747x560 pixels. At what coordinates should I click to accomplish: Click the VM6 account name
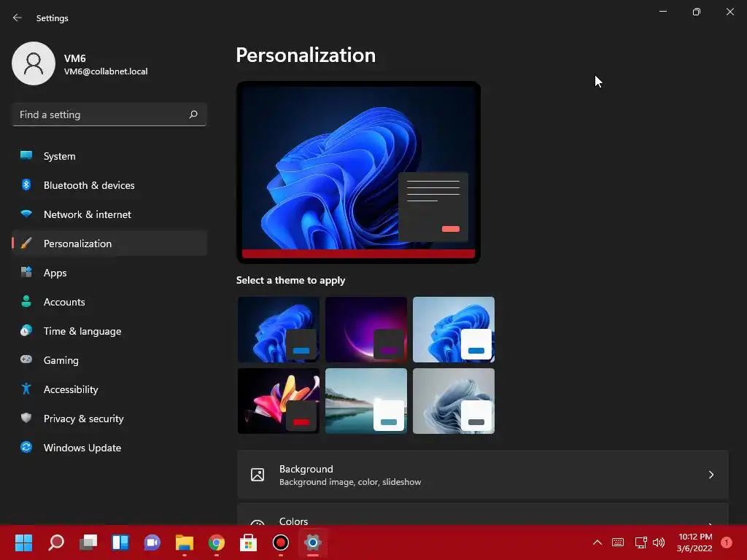coord(75,58)
